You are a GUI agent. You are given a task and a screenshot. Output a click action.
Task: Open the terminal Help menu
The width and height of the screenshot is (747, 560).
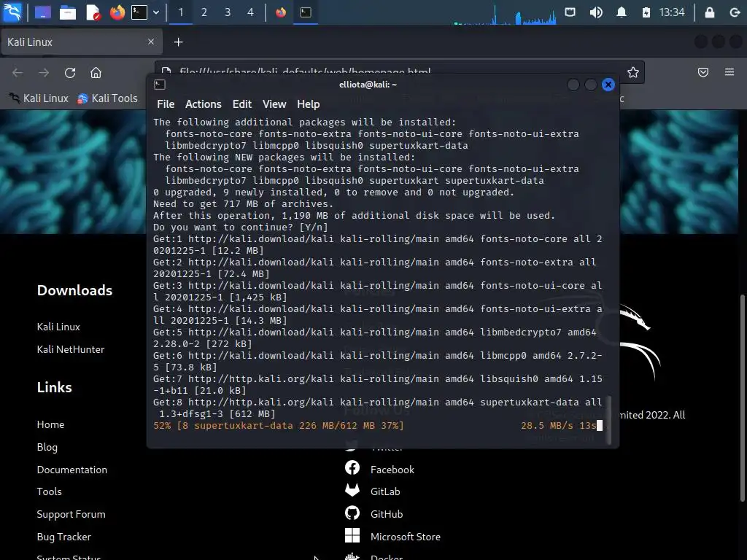[309, 104]
